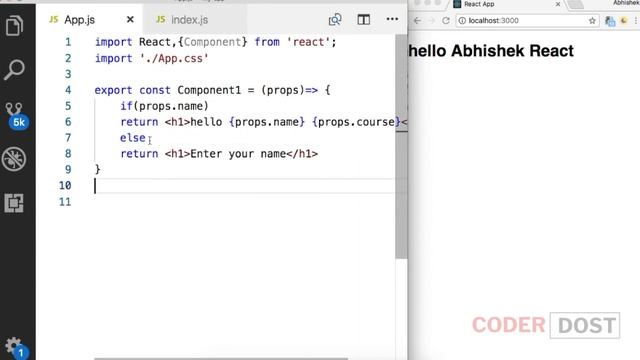
Task: Click the site info icon in the address bar
Action: [462, 20]
